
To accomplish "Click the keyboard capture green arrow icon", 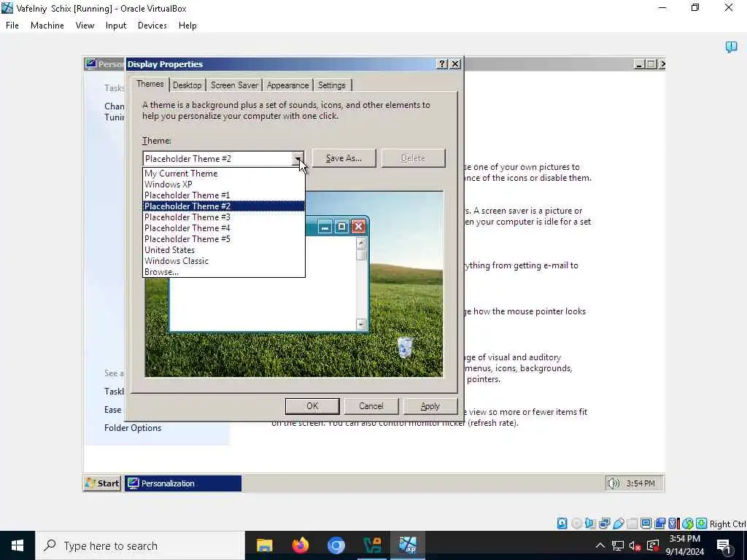I will 701,524.
